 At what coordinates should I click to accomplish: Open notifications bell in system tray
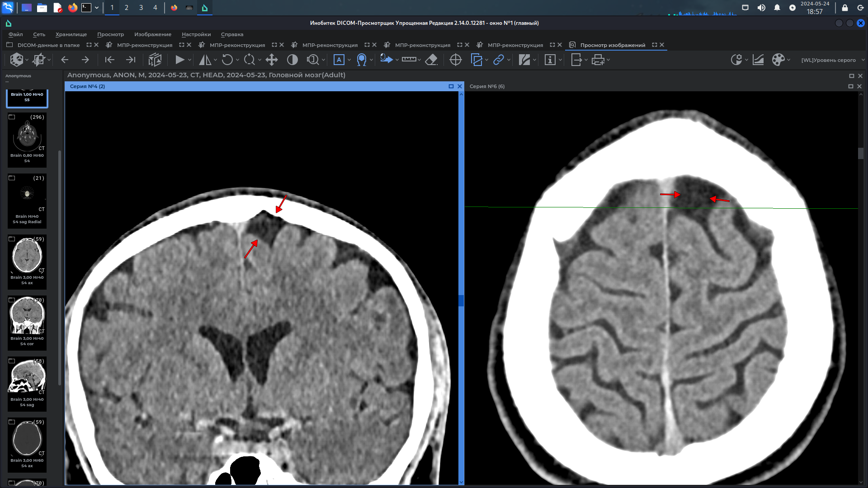pyautogui.click(x=777, y=8)
